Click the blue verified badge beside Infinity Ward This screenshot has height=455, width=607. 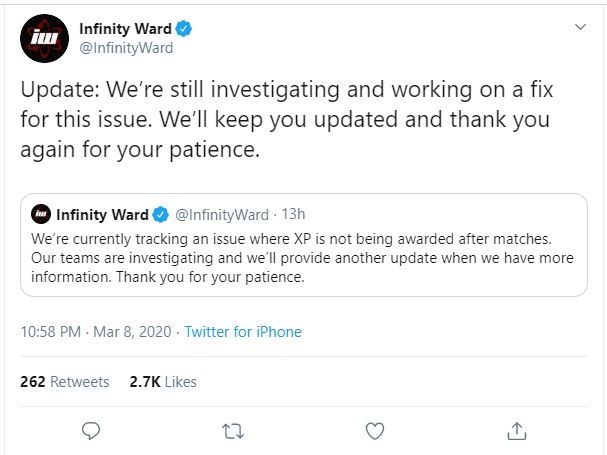(x=183, y=29)
